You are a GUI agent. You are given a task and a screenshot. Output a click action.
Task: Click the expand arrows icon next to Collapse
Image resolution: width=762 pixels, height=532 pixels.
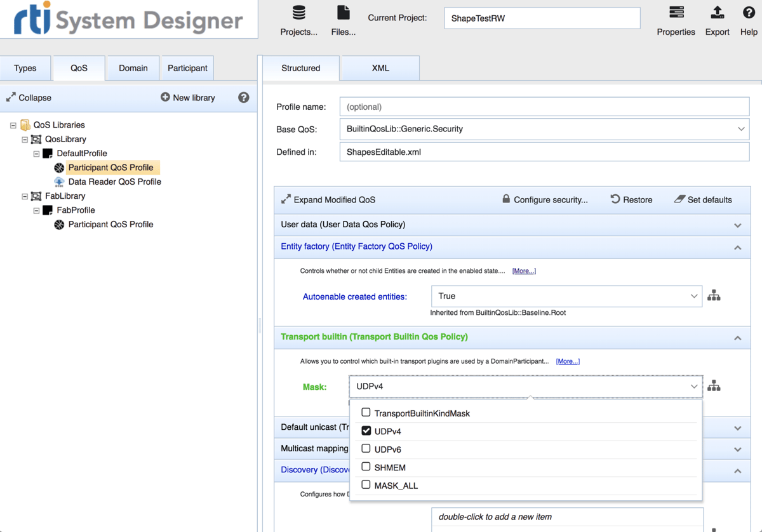(x=10, y=97)
